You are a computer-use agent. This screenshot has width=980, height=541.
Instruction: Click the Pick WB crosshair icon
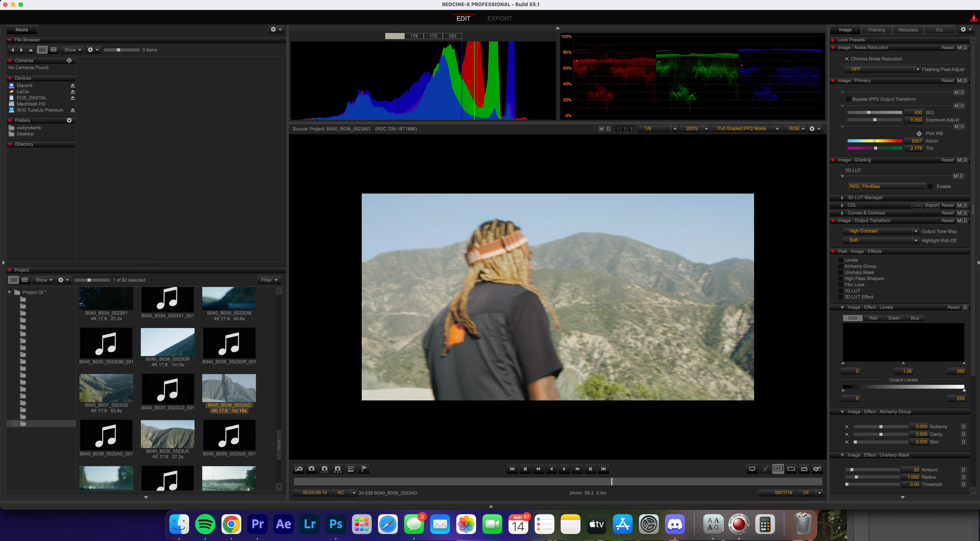tap(919, 134)
